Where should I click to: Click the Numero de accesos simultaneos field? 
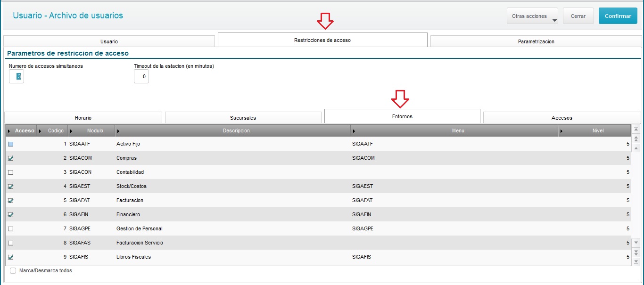click(17, 76)
